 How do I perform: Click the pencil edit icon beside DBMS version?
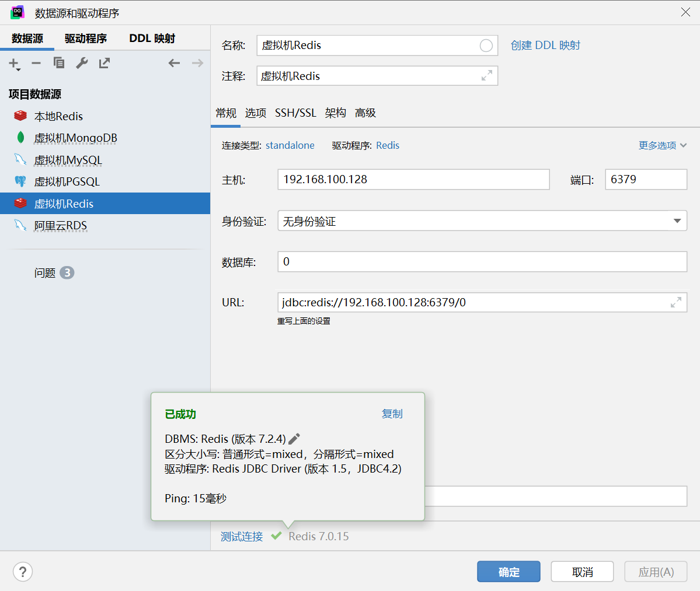[x=294, y=439]
